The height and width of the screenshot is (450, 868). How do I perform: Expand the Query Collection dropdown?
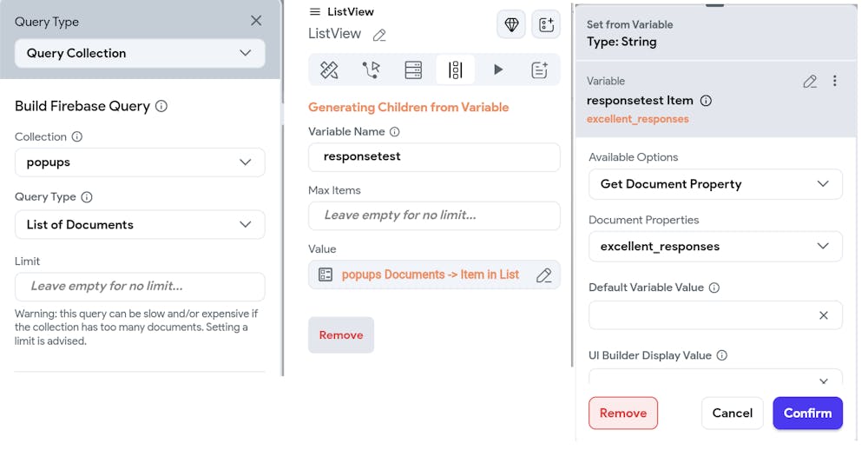pyautogui.click(x=140, y=53)
